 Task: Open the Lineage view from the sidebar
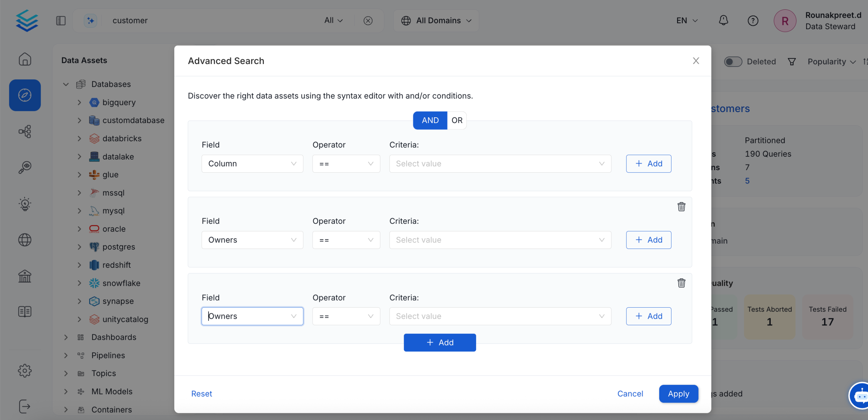point(25,132)
